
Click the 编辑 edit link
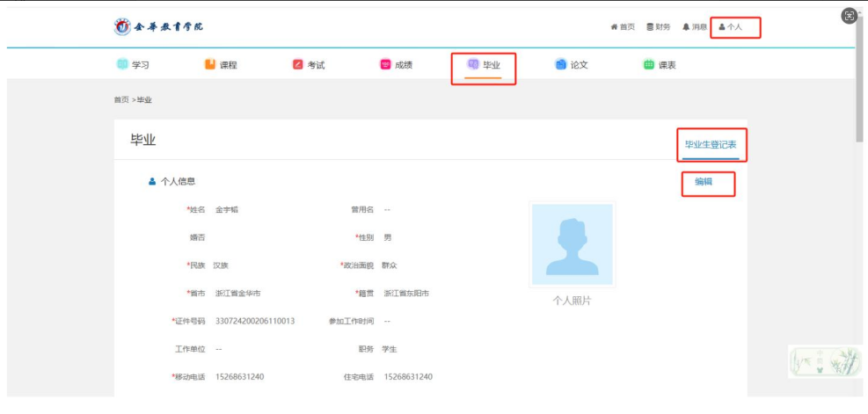point(704,182)
